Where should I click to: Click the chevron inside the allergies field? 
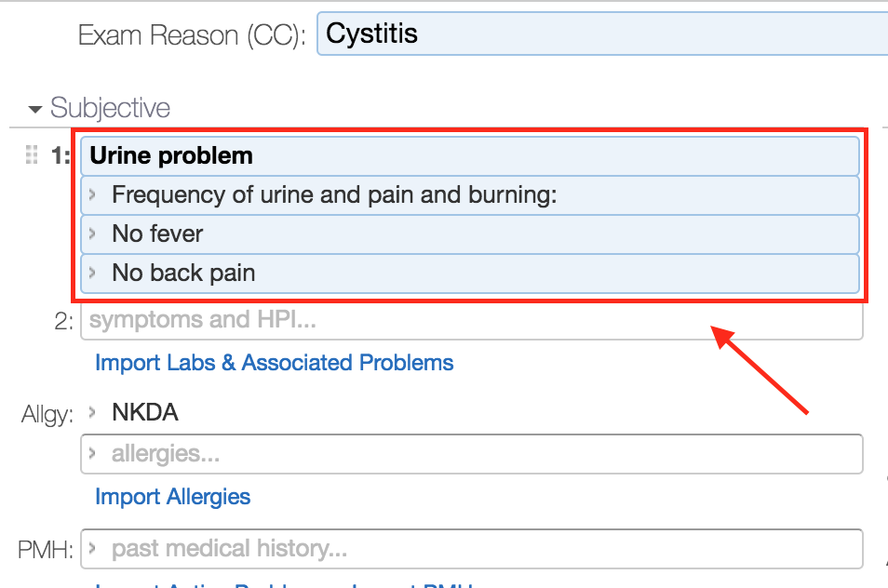[x=93, y=454]
